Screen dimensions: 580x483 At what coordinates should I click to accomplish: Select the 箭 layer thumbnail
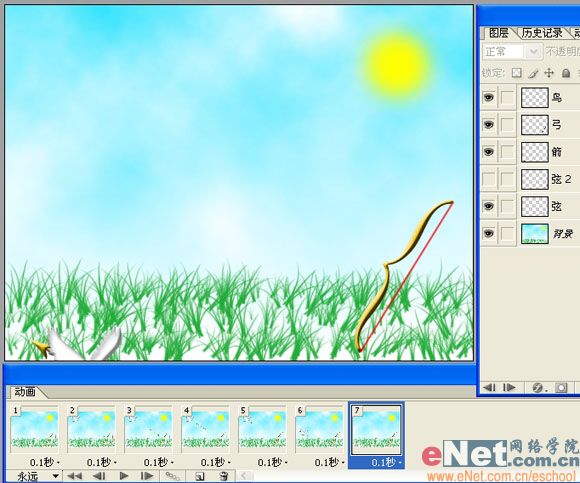535,152
